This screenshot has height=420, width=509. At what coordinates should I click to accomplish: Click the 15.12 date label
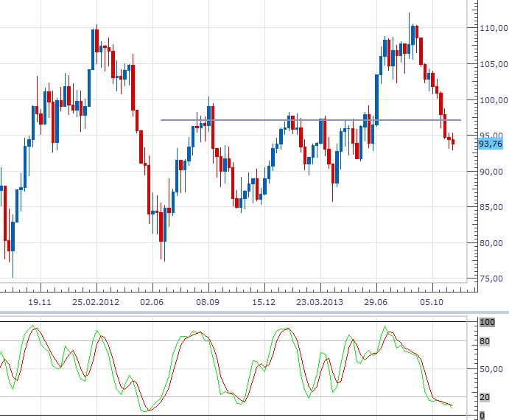click(x=264, y=302)
